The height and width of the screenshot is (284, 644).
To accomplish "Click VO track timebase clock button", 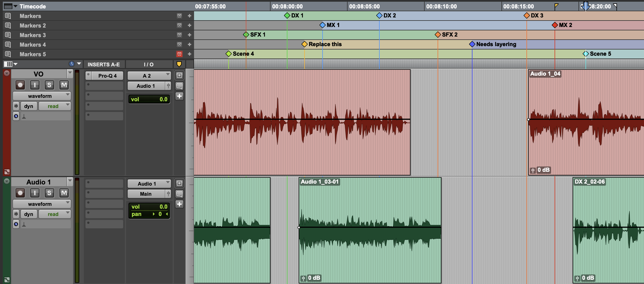I will pyautogui.click(x=16, y=116).
